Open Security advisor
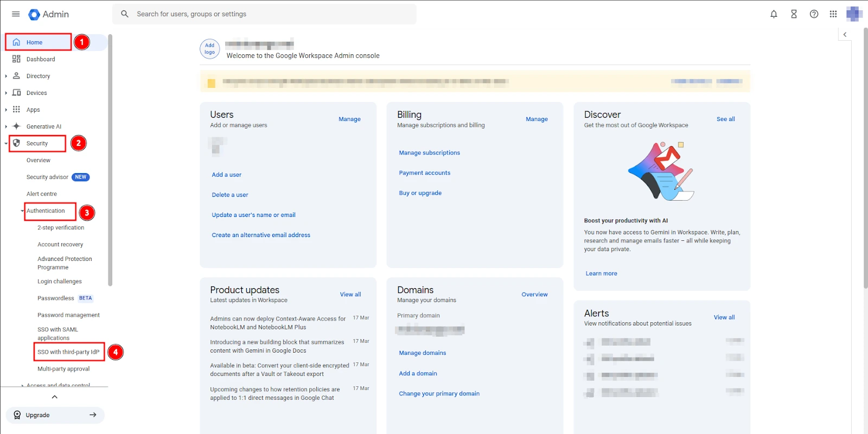Screen dimensions: 868x434 point(48,177)
